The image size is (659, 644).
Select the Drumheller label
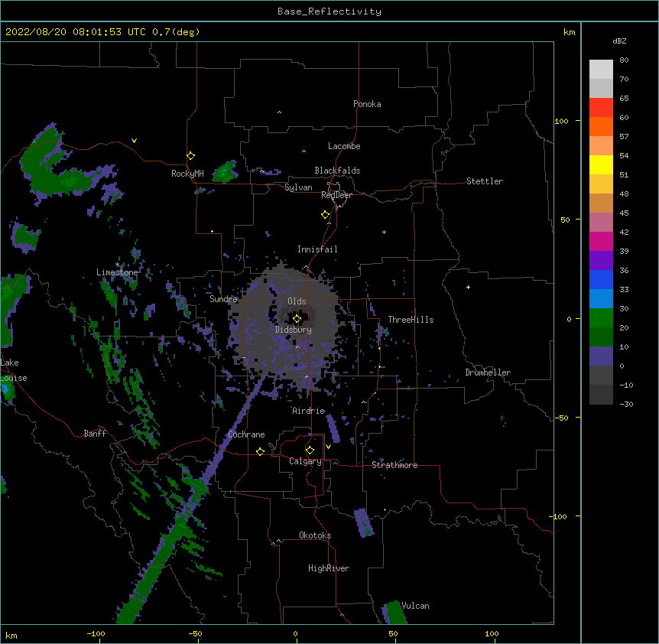(488, 372)
